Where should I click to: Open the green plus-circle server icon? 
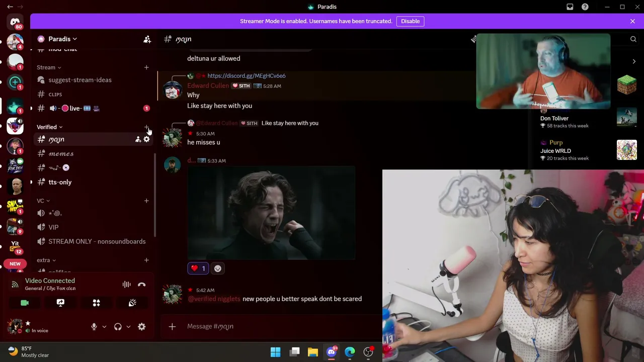click(15, 82)
